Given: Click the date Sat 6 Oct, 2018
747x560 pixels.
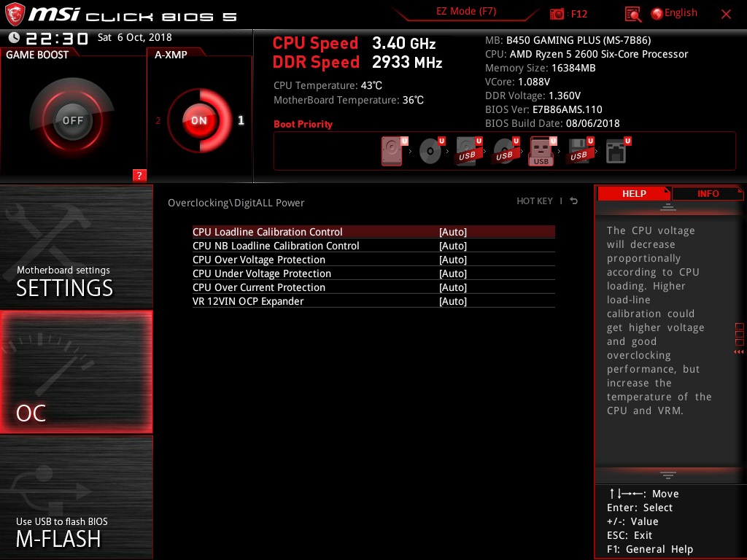Looking at the screenshot, I should [134, 37].
